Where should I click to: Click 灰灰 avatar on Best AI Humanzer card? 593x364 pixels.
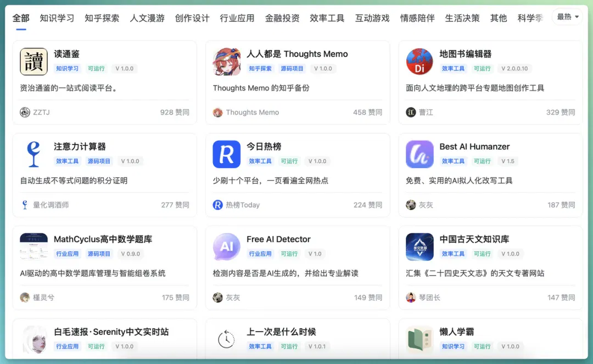coord(411,205)
